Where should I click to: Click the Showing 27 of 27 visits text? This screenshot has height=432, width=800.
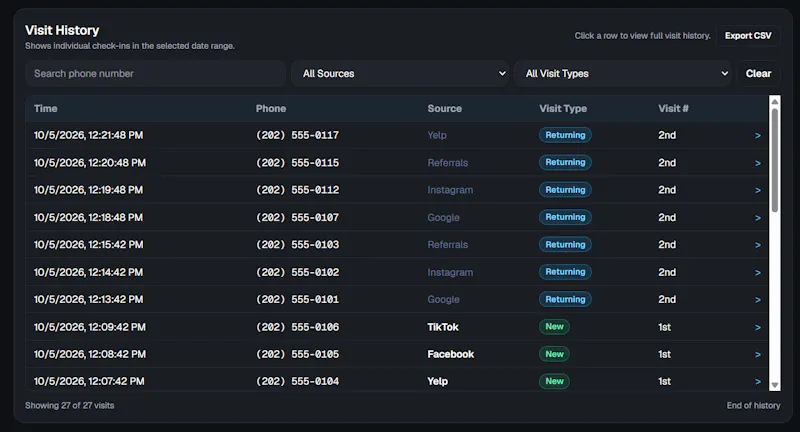[x=69, y=405]
